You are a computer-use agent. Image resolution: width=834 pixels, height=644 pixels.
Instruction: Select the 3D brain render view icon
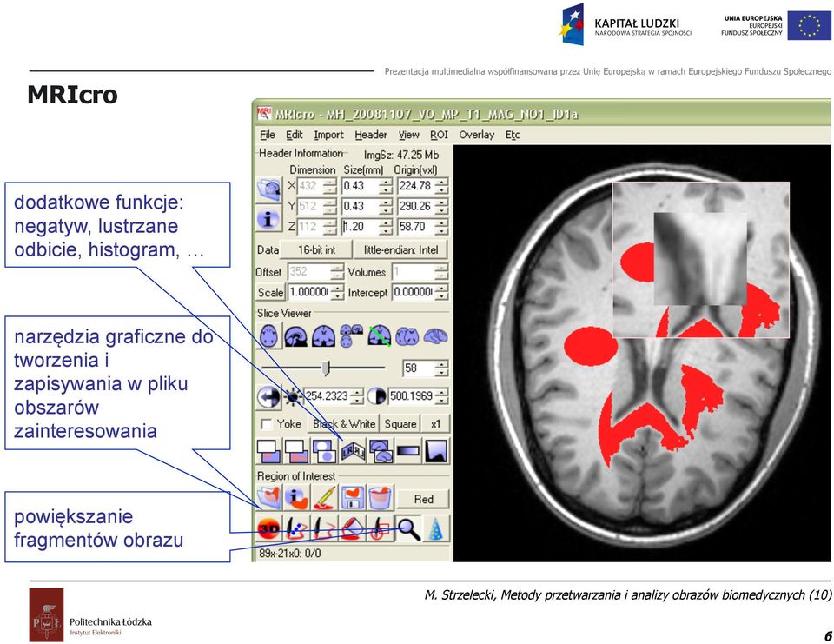click(435, 336)
